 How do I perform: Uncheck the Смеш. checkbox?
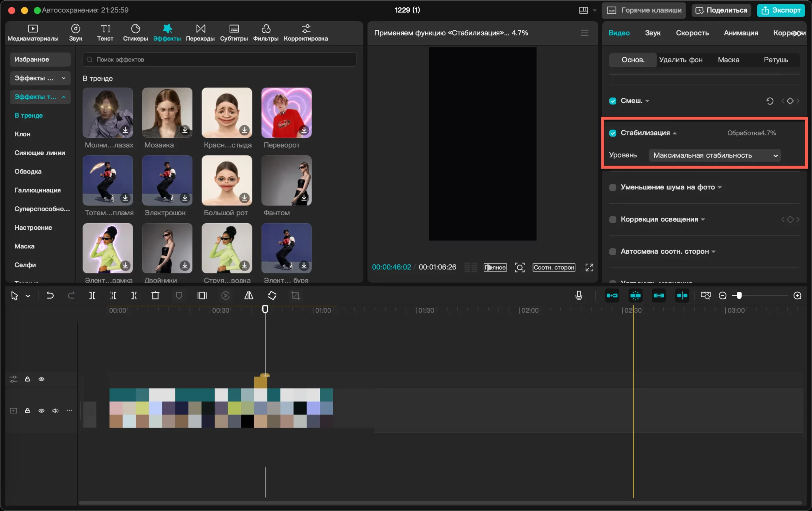tap(612, 101)
